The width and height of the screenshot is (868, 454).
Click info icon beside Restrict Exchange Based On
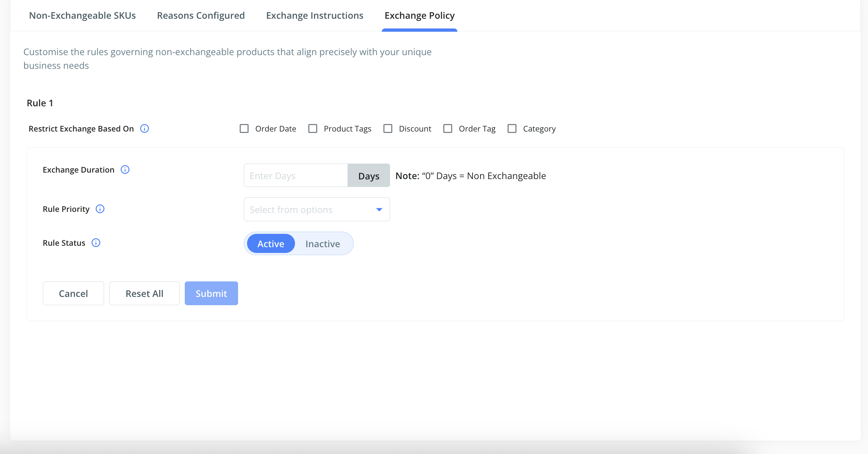pyautogui.click(x=144, y=129)
